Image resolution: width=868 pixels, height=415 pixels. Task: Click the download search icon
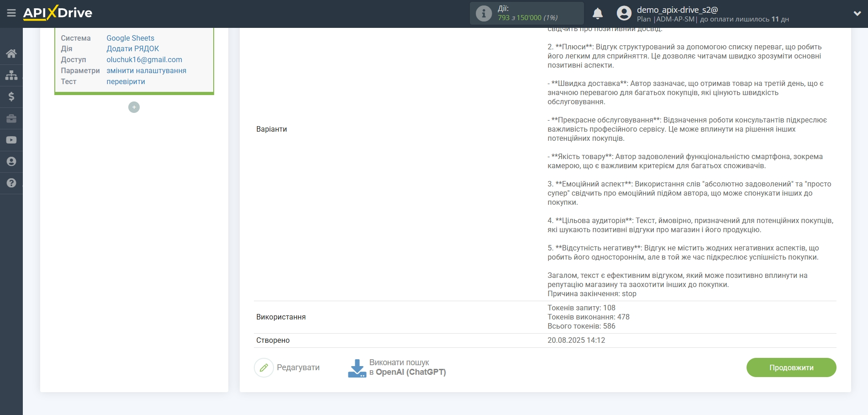point(357,368)
